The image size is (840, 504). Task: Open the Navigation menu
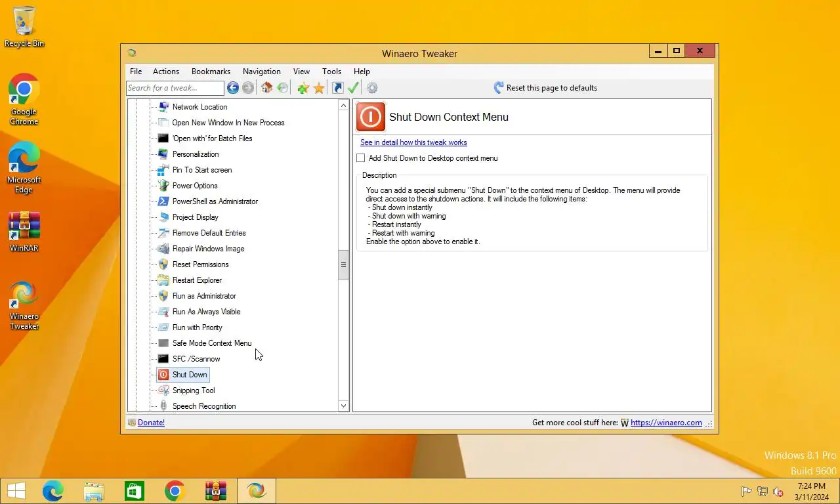click(262, 72)
